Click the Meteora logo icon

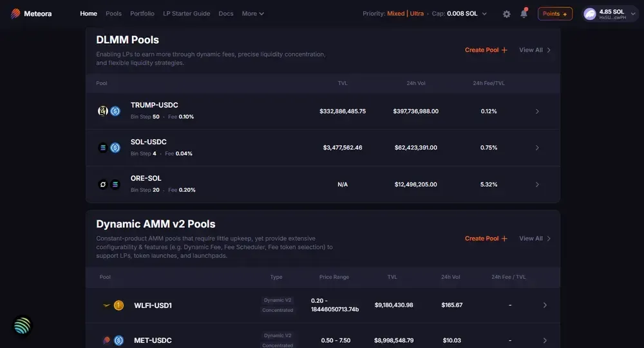(x=15, y=14)
